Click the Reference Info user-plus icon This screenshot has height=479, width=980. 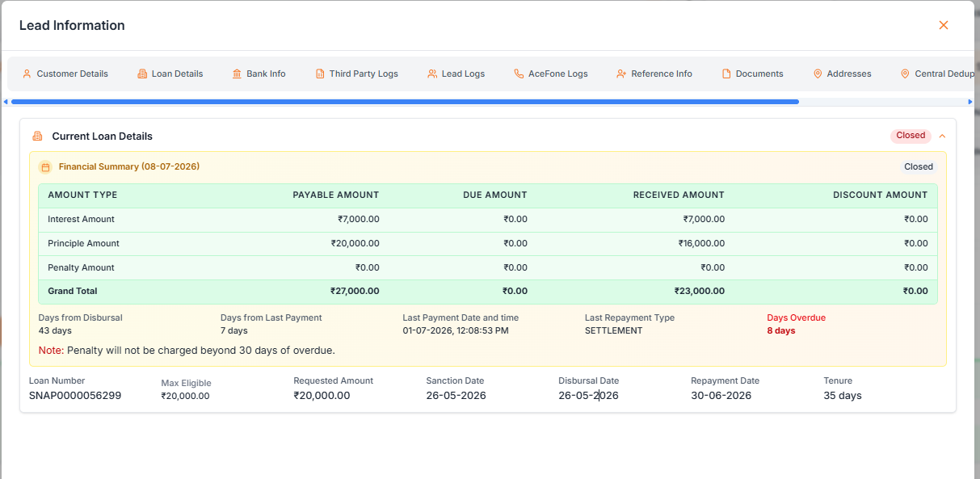pos(621,74)
